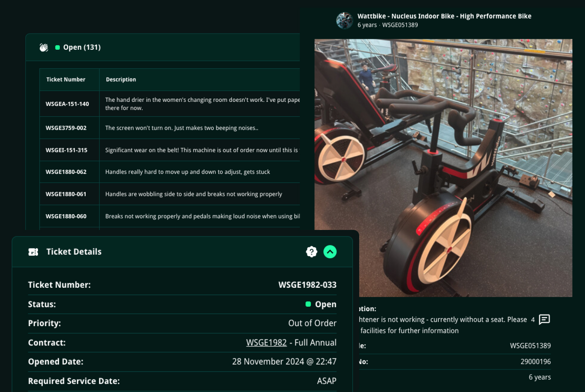Click the hand drier description text
The height and width of the screenshot is (392, 585).
[202, 104]
